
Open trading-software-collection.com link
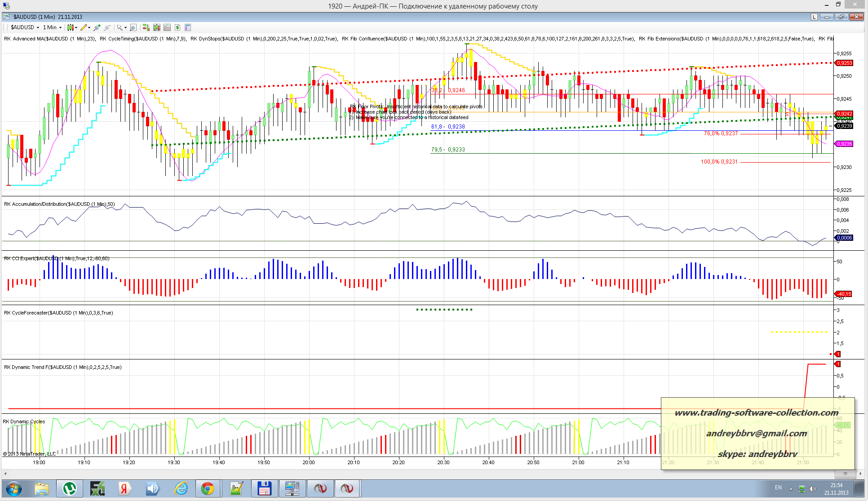tap(757, 412)
